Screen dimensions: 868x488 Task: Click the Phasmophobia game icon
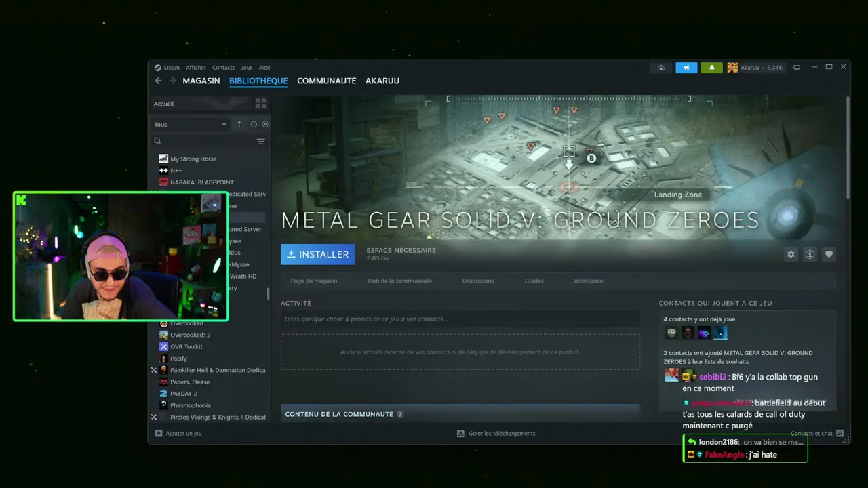163,405
